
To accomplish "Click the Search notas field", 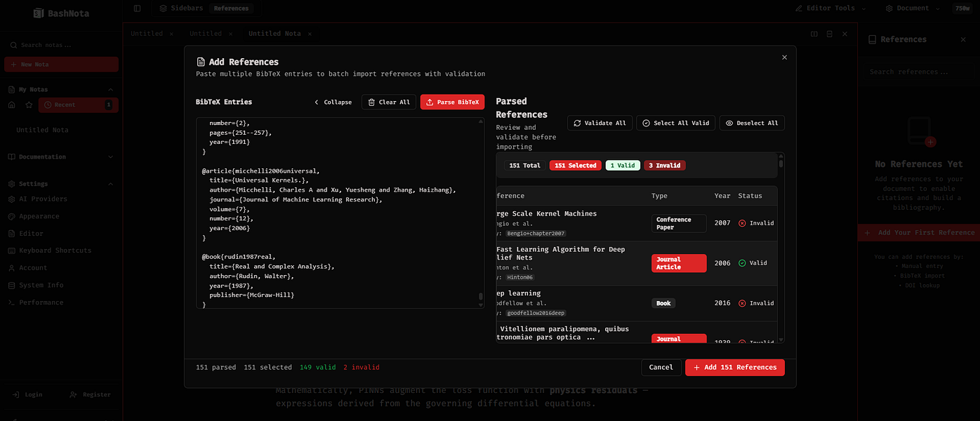I will 61,45.
